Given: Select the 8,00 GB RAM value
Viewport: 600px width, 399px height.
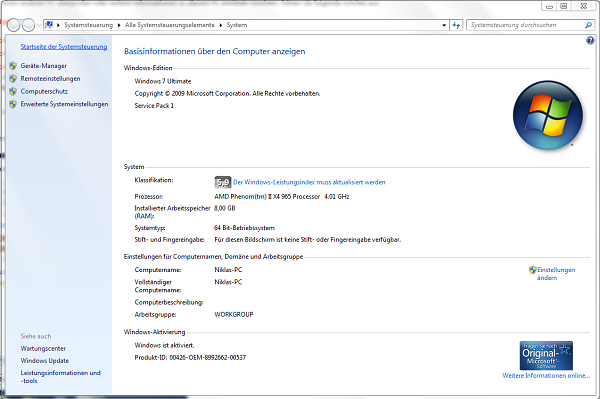Looking at the screenshot, I should point(225,208).
